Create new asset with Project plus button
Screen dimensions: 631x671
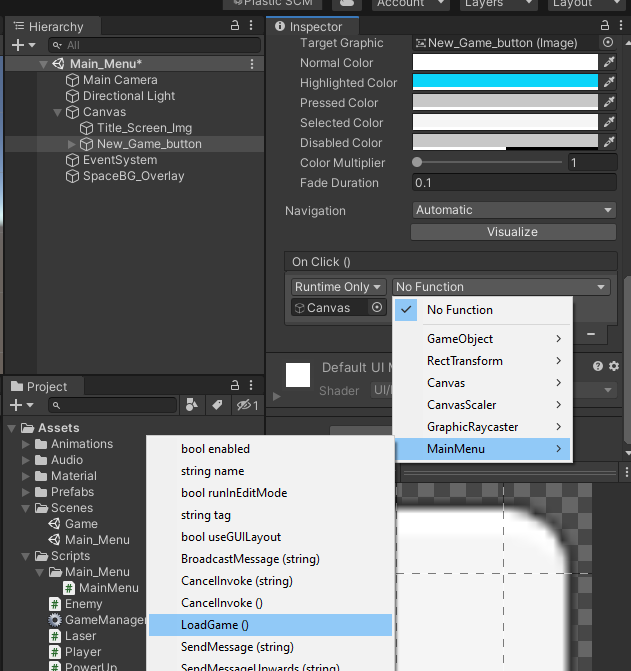(21, 405)
